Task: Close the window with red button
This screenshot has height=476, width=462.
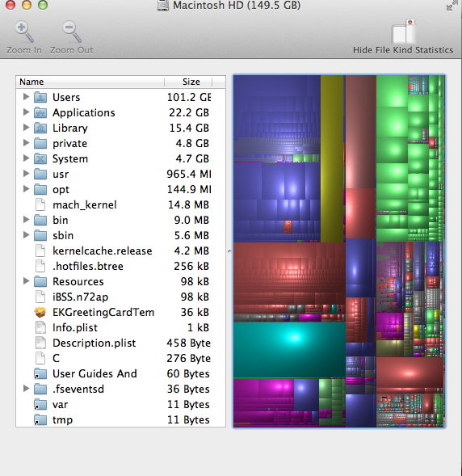Action: click(x=10, y=5)
